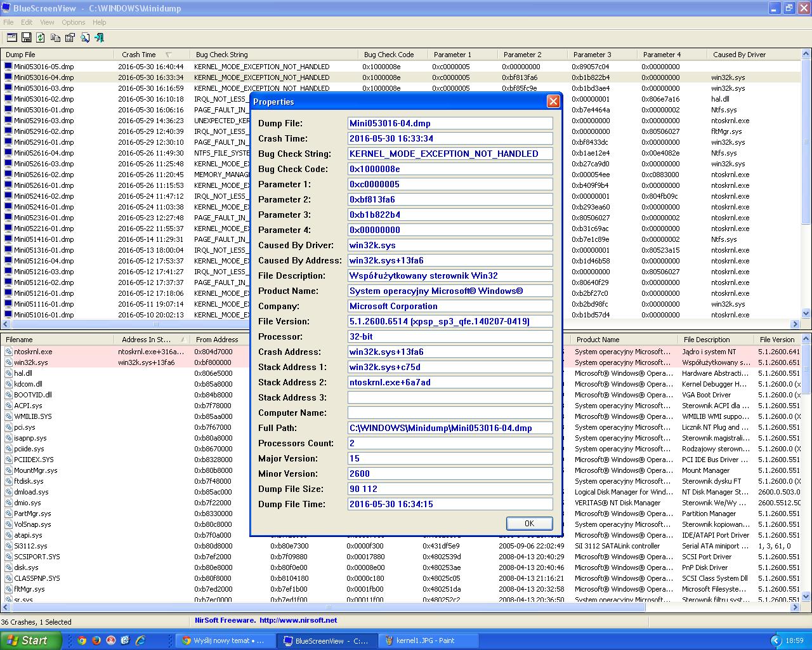This screenshot has width=812, height=650.
Task: Launch Internet Explorer from Quick Launch
Action: [x=140, y=640]
